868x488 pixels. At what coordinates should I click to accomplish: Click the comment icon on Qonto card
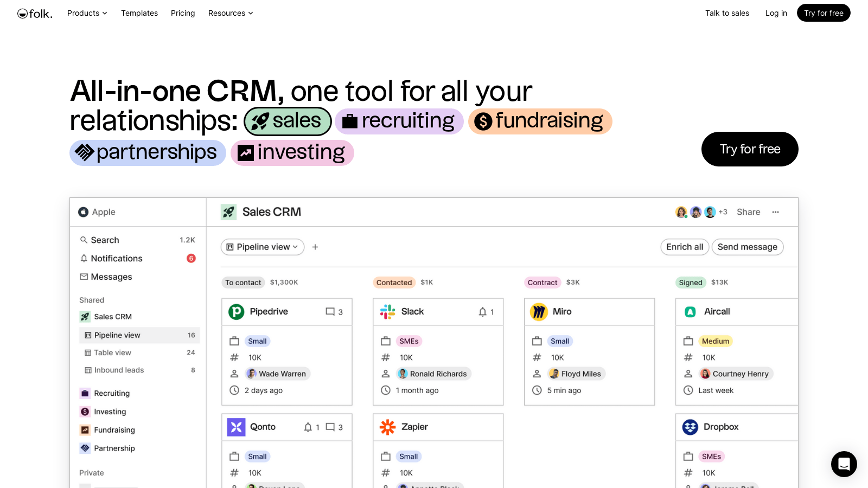point(330,427)
